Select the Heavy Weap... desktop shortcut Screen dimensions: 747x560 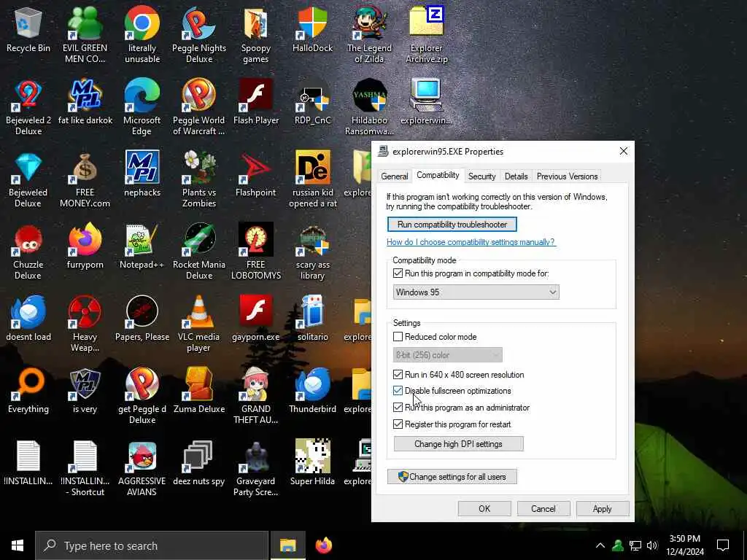[85, 324]
